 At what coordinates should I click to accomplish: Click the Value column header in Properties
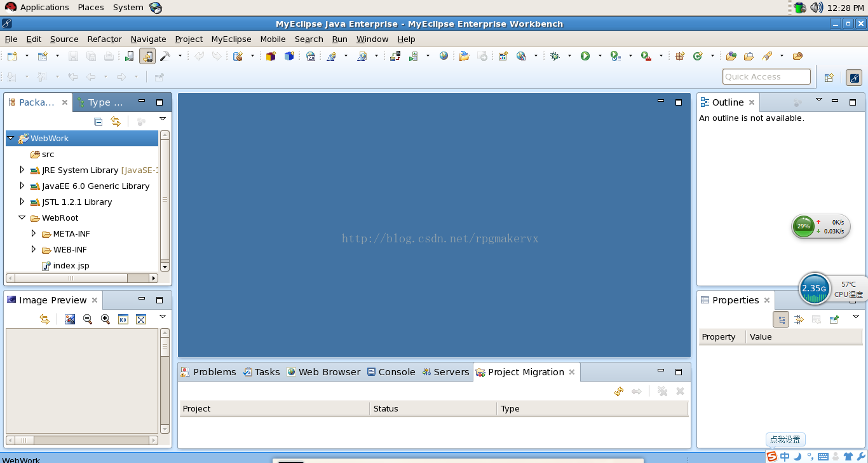[804, 337]
